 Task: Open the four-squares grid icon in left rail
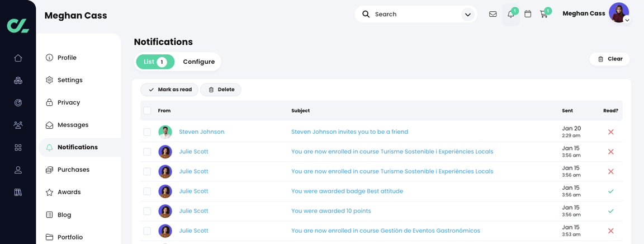click(x=18, y=147)
